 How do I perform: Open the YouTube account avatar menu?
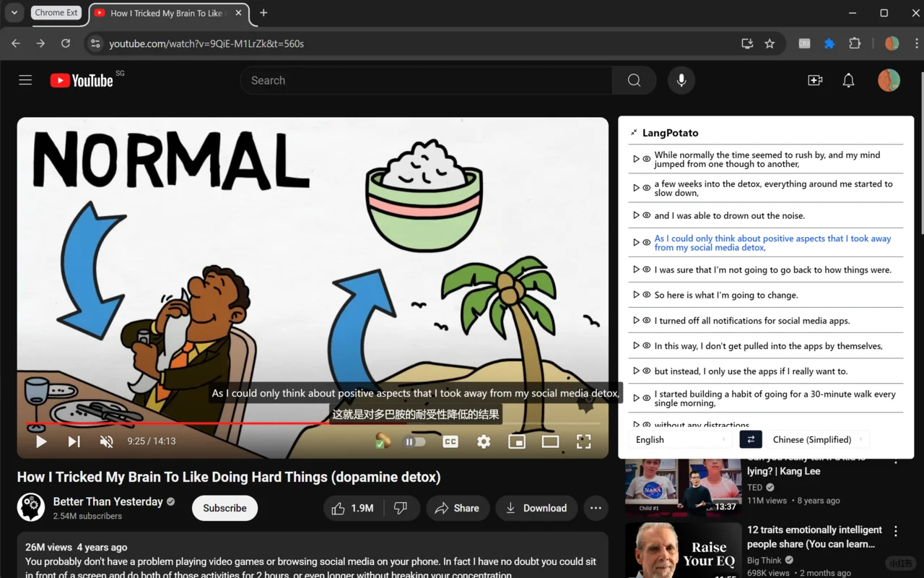pyautogui.click(x=889, y=80)
